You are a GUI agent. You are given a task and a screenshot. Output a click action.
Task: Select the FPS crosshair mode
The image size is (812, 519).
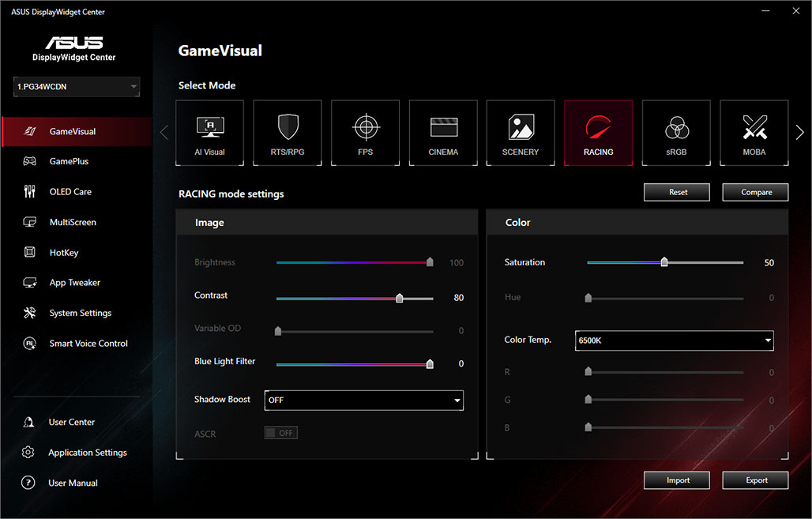[x=365, y=133]
